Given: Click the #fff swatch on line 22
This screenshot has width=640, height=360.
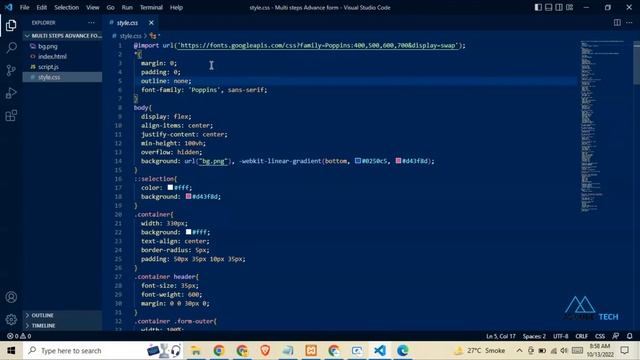Looking at the screenshot, I should [189, 232].
